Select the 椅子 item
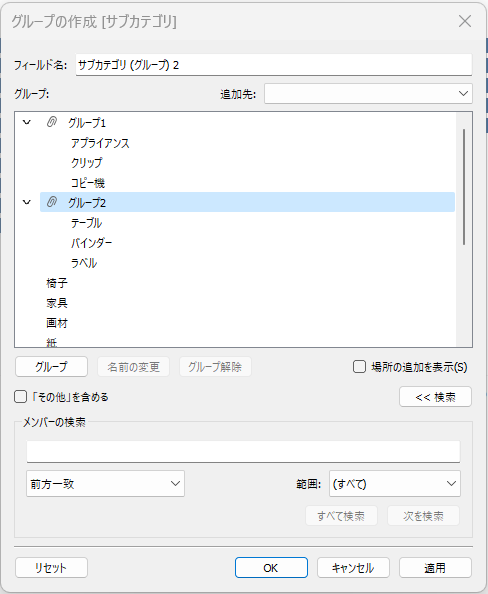Viewport: 488px width, 594px height. [57, 283]
